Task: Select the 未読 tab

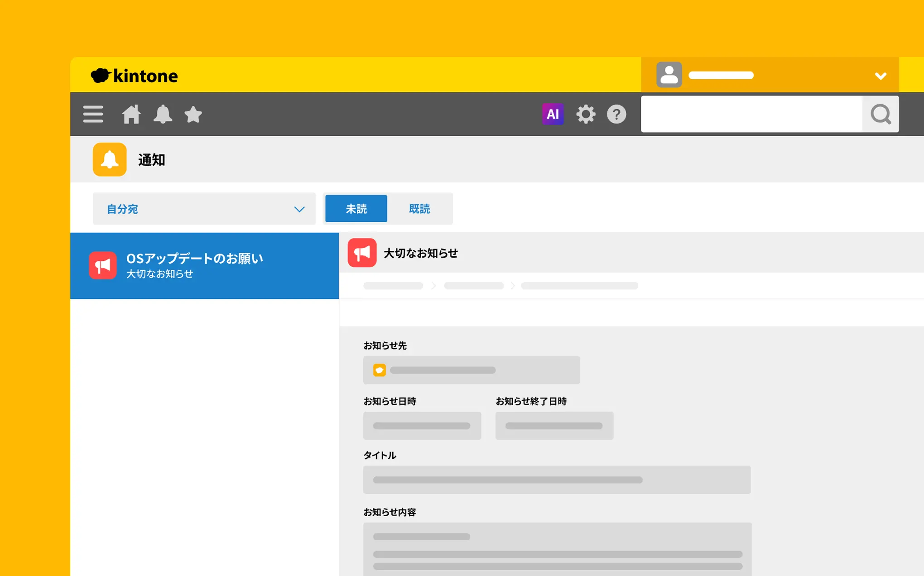Action: click(356, 209)
